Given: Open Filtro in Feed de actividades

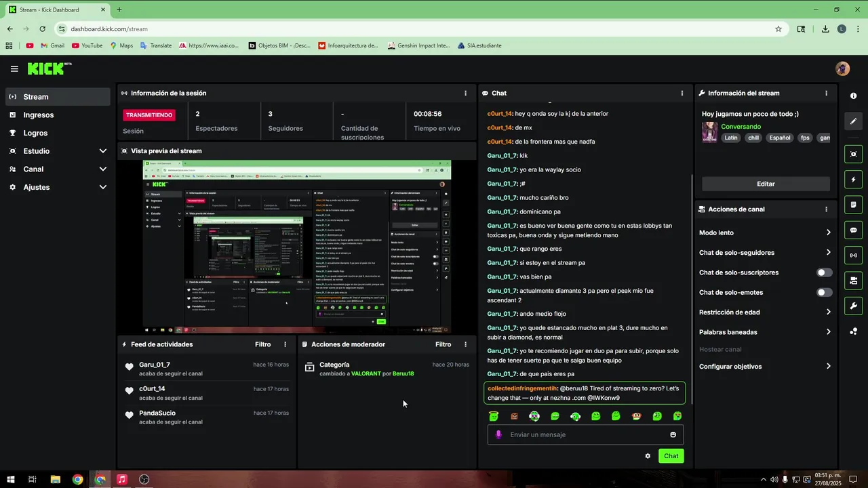Looking at the screenshot, I should click(x=263, y=344).
